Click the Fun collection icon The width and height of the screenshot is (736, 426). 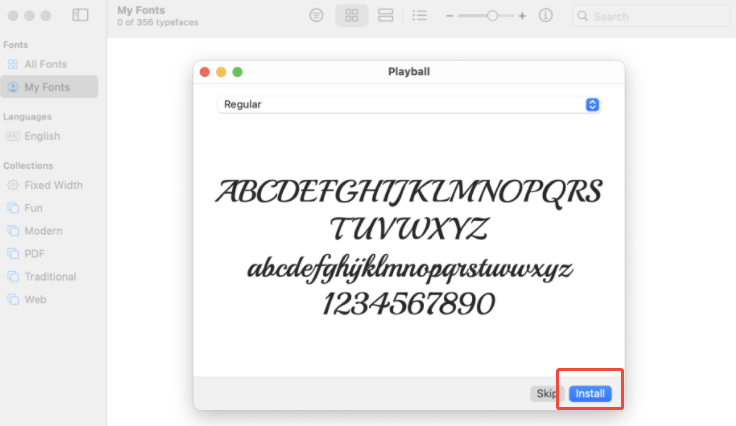(x=13, y=208)
